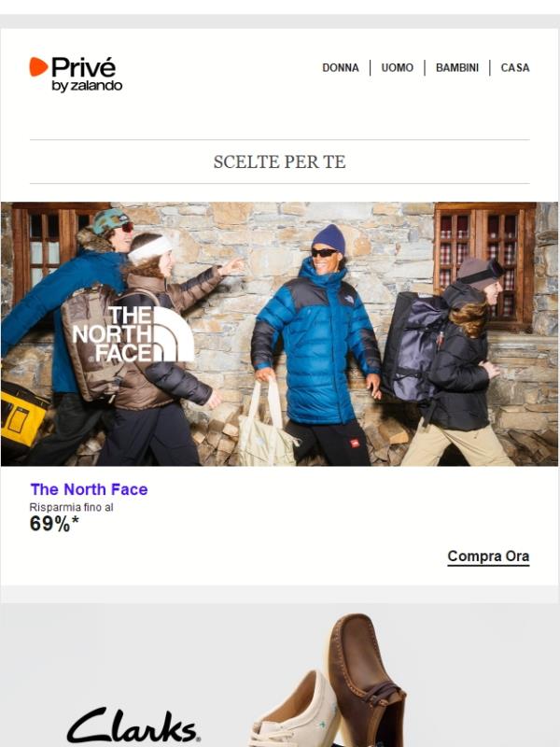Select the man in blue puffer jacket
The width and height of the screenshot is (560, 747).
point(316,345)
